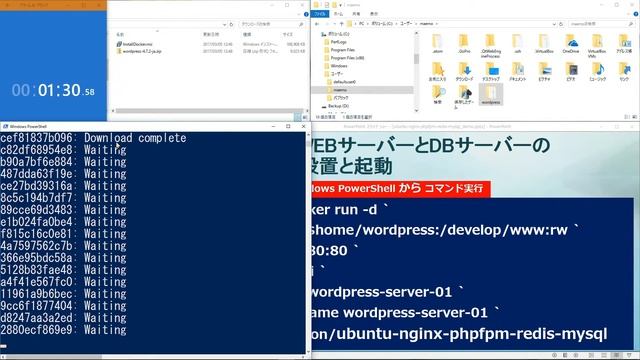Open the Videos folder icon

click(x=571, y=71)
